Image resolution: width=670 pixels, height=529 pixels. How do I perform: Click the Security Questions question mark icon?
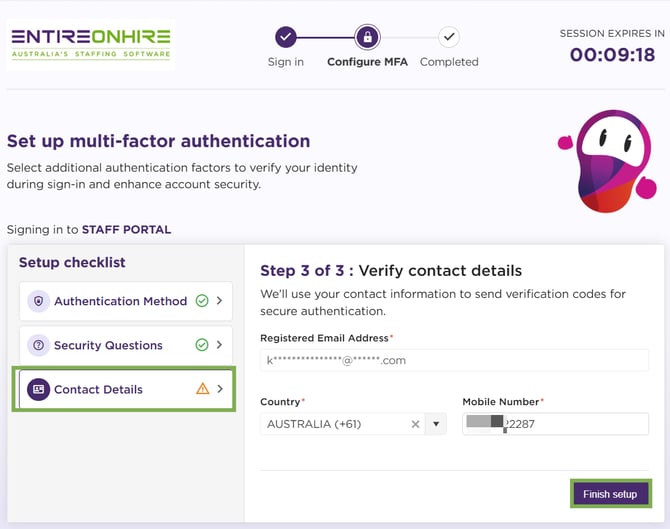(x=38, y=345)
